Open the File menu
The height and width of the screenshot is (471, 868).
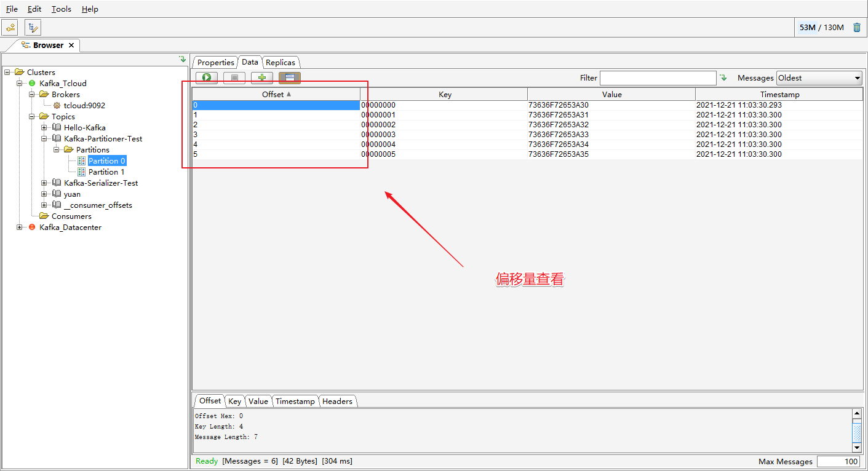(x=12, y=9)
